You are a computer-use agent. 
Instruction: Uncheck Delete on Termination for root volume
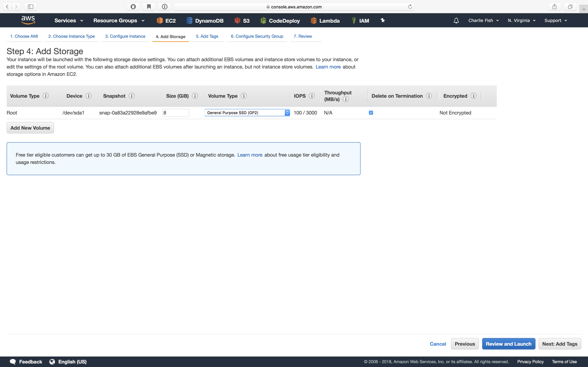[371, 113]
